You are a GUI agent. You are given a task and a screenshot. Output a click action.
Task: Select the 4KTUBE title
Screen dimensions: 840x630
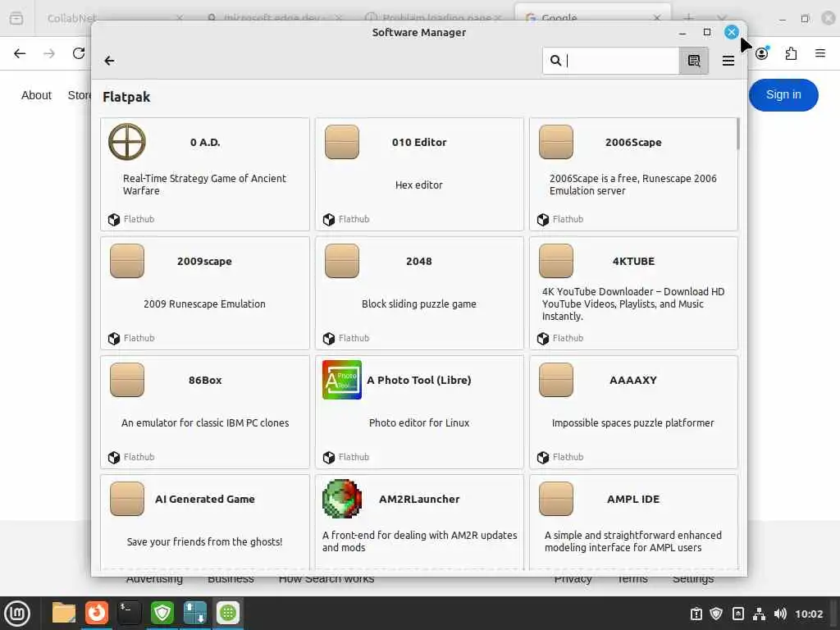click(x=633, y=262)
